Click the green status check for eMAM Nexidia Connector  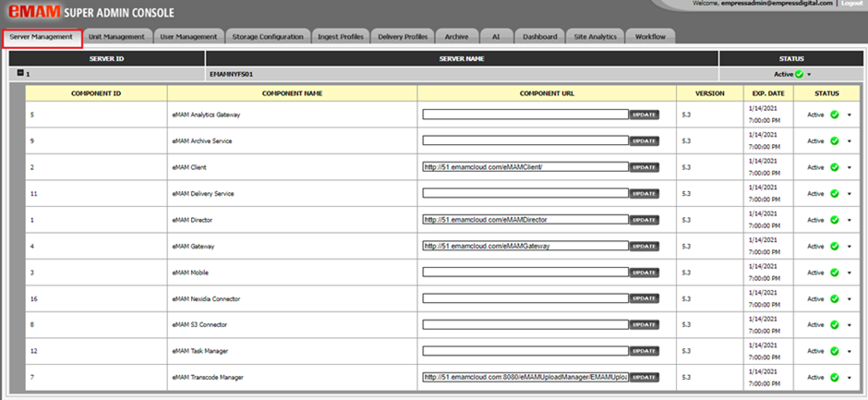pyautogui.click(x=834, y=298)
